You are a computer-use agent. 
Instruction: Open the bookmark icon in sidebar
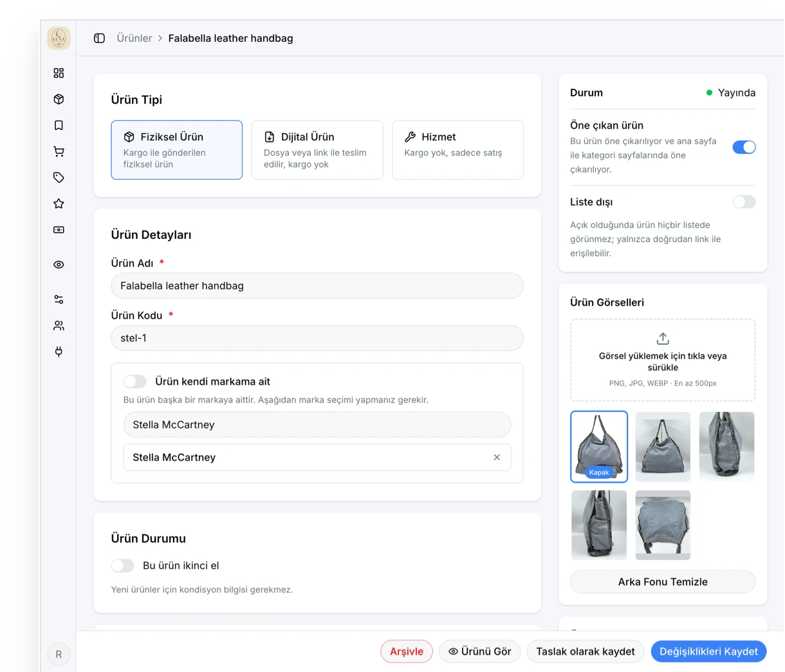click(59, 126)
